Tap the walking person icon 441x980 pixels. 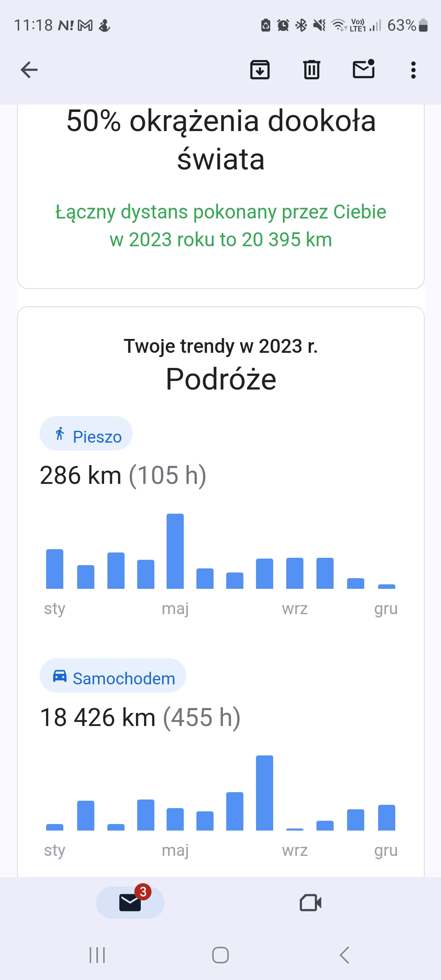60,434
